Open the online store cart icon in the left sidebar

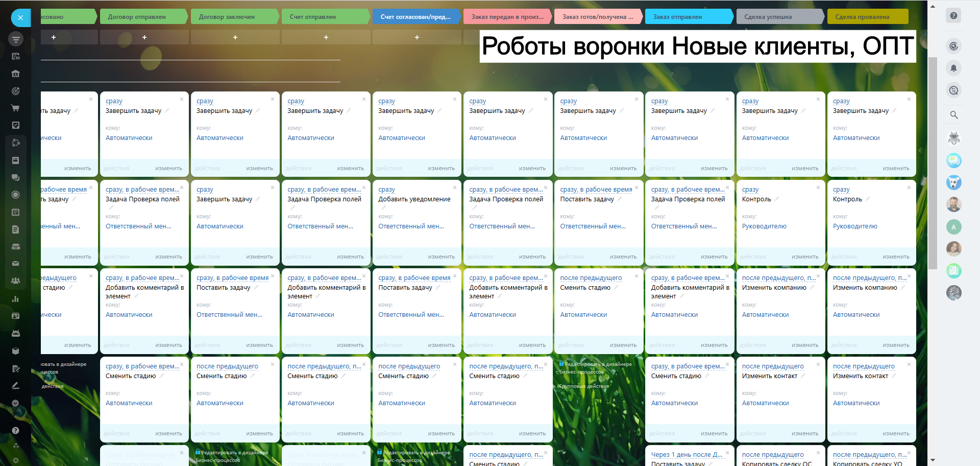[15, 108]
